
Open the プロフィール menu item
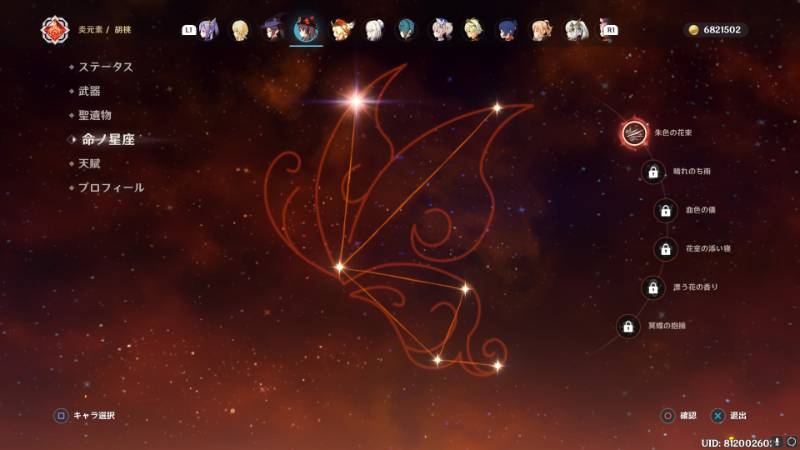[111, 188]
